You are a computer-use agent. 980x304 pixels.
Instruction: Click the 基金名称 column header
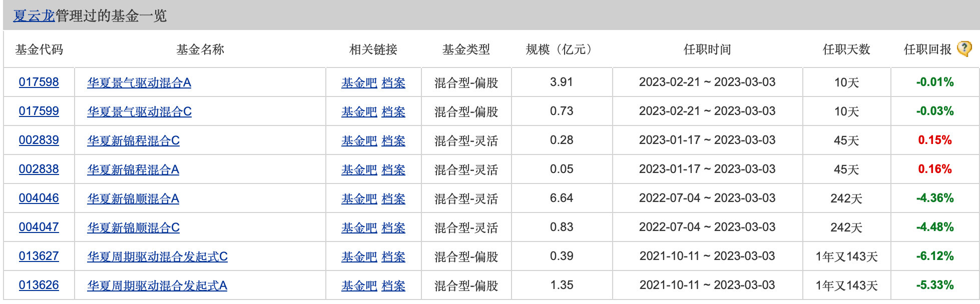[x=200, y=49]
